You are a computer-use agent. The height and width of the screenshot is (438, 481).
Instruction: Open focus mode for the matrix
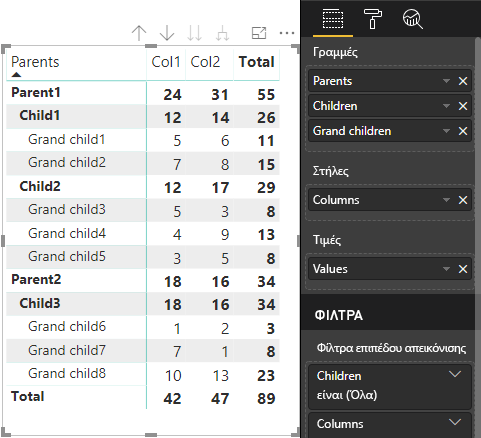point(259,33)
